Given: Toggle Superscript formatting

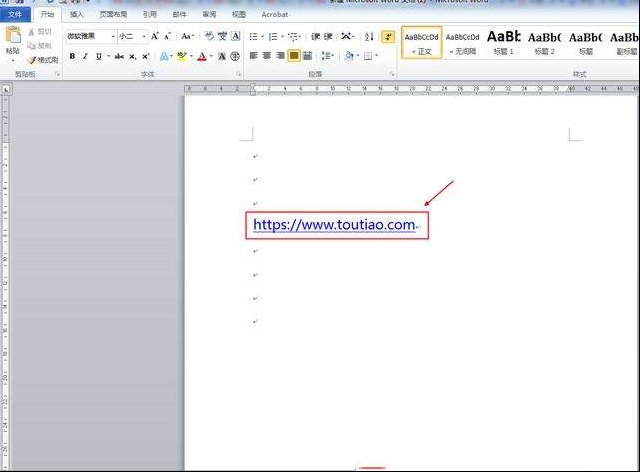Looking at the screenshot, I should [x=146, y=56].
